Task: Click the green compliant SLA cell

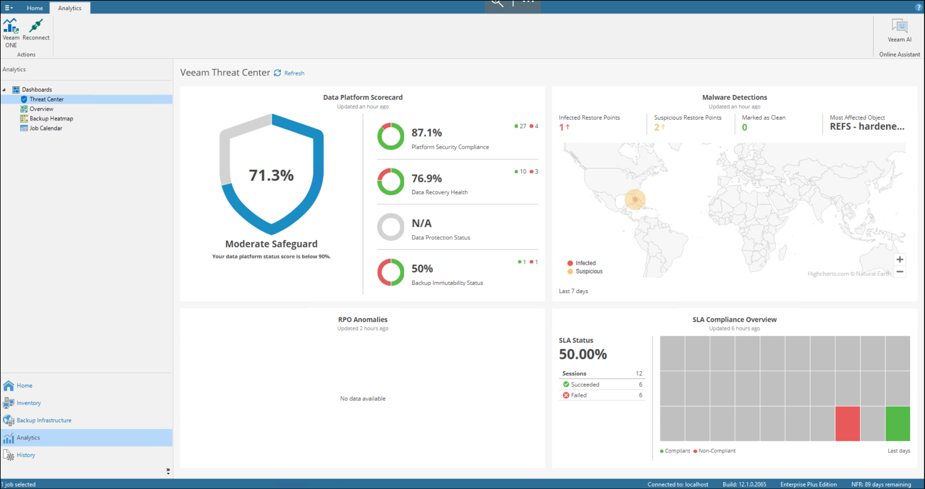Action: (898, 423)
